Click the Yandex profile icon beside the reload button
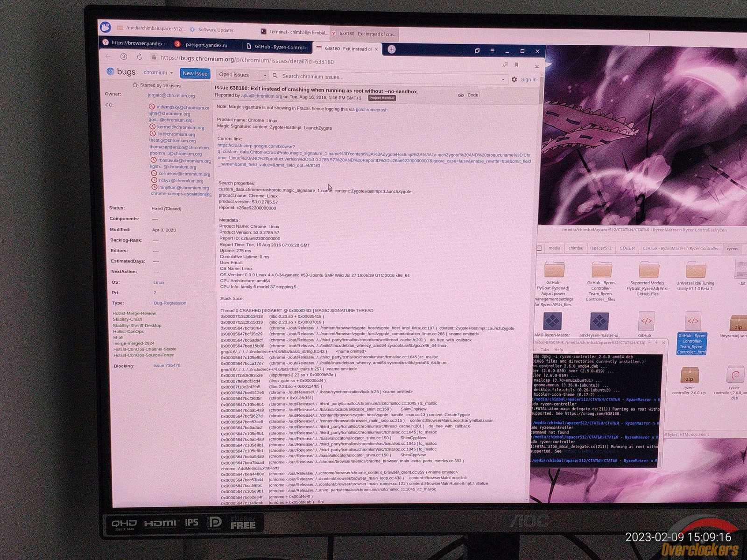 point(124,56)
